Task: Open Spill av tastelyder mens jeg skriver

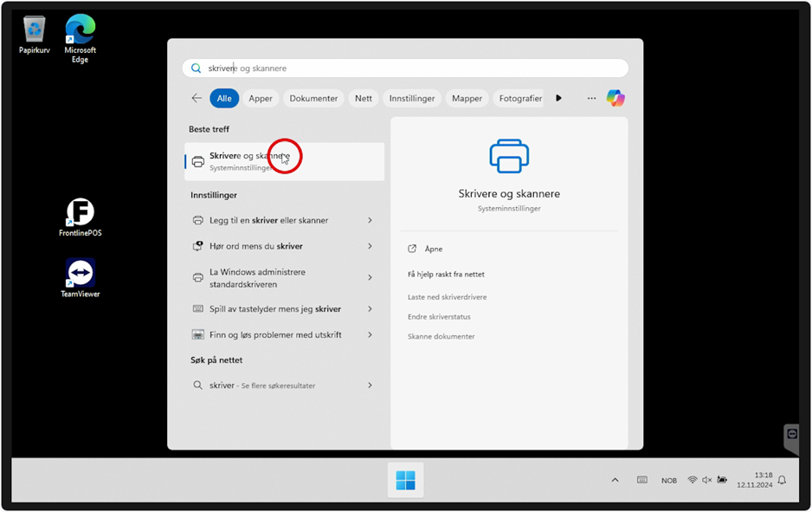Action: point(284,309)
